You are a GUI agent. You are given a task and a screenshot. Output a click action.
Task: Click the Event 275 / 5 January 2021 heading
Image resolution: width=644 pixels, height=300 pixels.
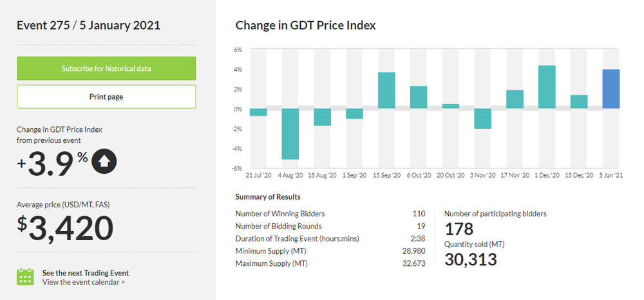(x=88, y=26)
